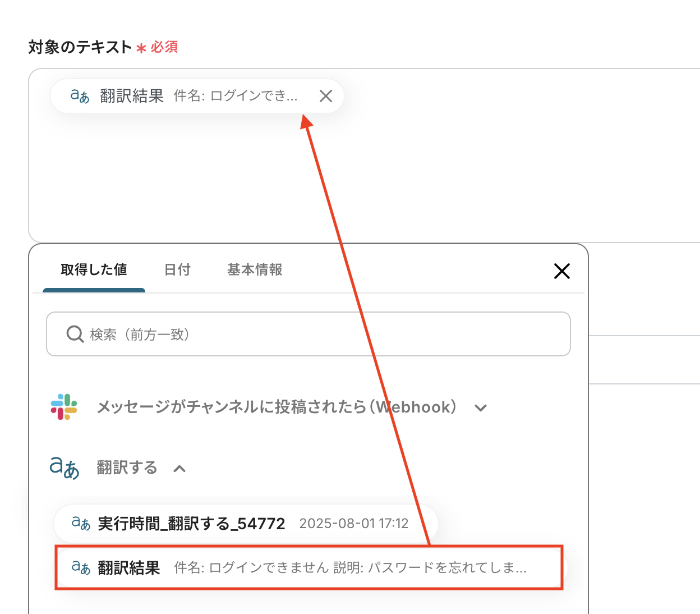Screen dimensions: 700x614
Task: Click the 2025-08-01 17:12 timestamp text
Action: pos(354,524)
